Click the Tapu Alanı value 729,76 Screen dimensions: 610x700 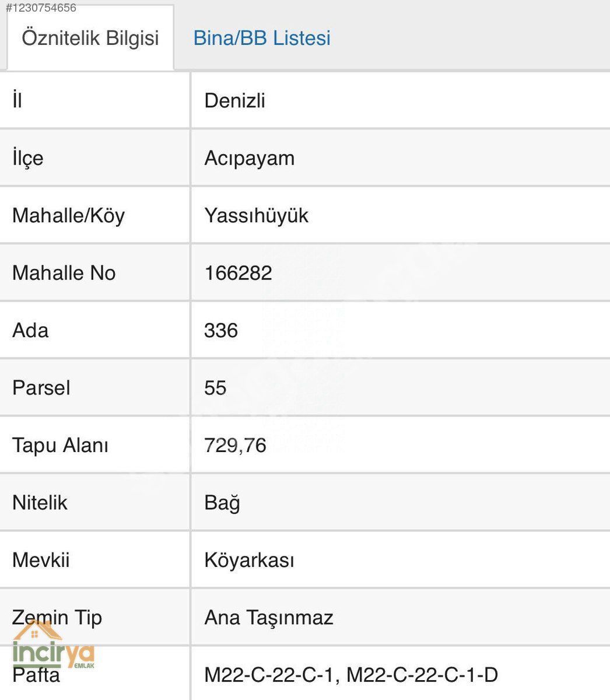coord(235,445)
